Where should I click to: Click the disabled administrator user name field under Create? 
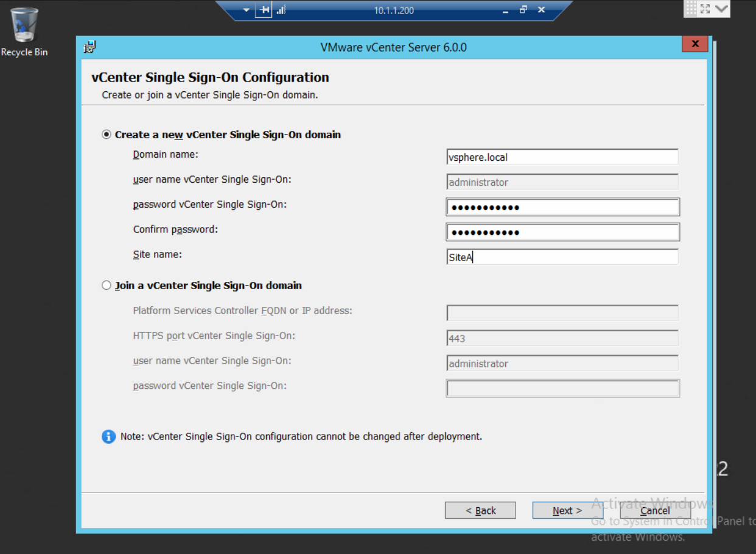tap(562, 182)
